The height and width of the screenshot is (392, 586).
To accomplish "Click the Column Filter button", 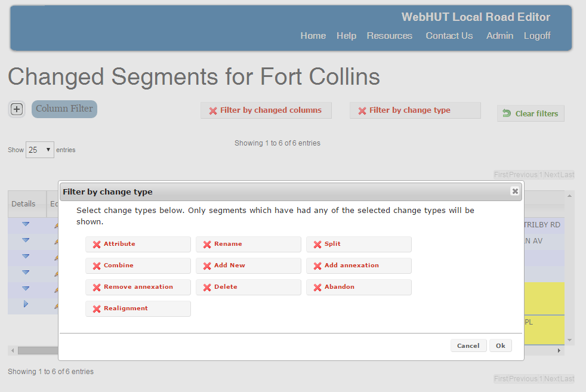I will (64, 109).
